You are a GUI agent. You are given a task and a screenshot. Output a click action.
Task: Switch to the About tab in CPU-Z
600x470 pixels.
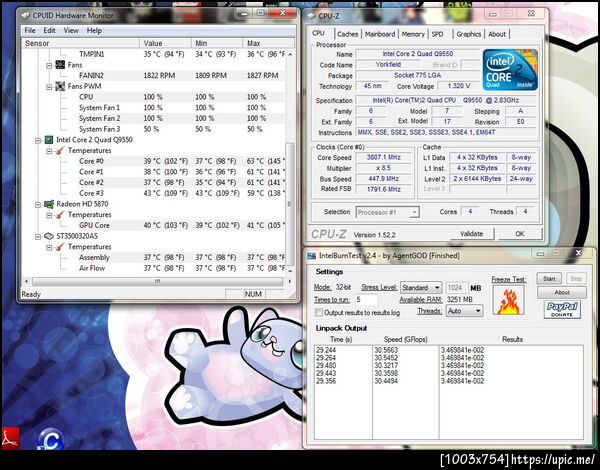tap(497, 34)
